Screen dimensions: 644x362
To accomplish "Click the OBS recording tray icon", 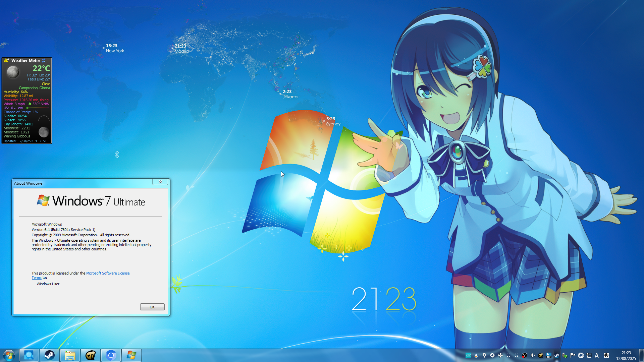I will click(x=525, y=355).
